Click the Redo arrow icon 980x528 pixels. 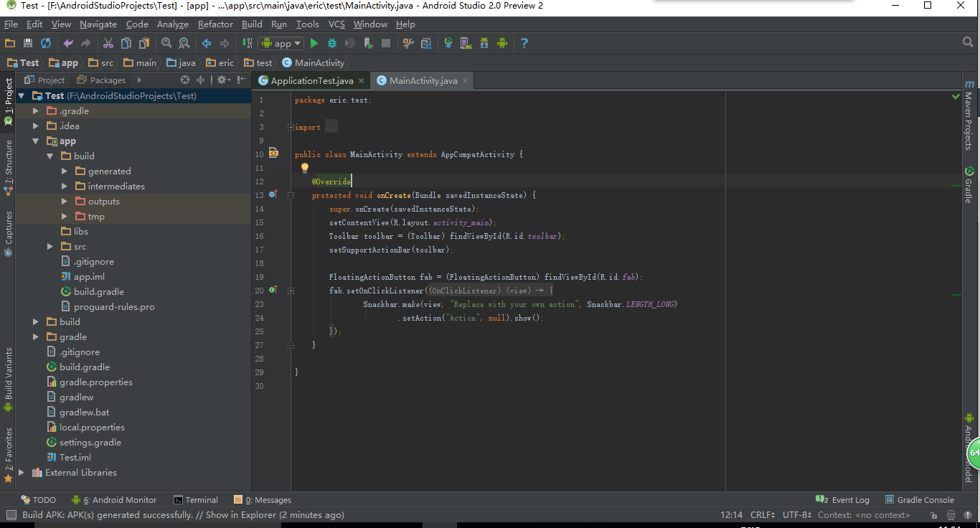(x=86, y=43)
